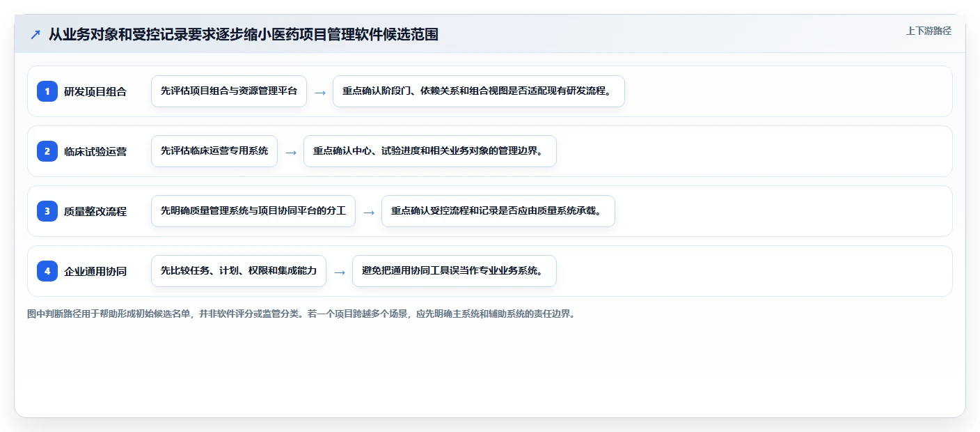Click the panel title about 医药项目管理软件候选范围
The height and width of the screenshot is (432, 980).
[244, 34]
